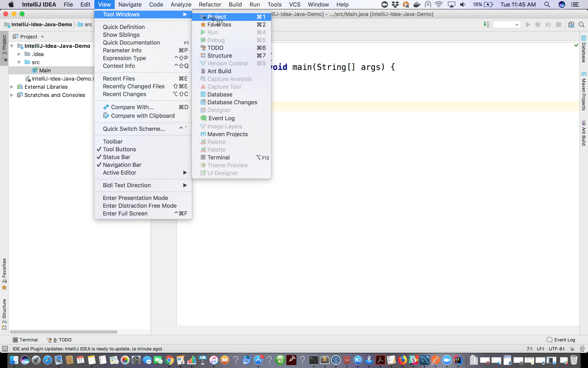Click the build project hammer-arrow icon in toolbar
The height and width of the screenshot is (368, 588).
coord(486,25)
